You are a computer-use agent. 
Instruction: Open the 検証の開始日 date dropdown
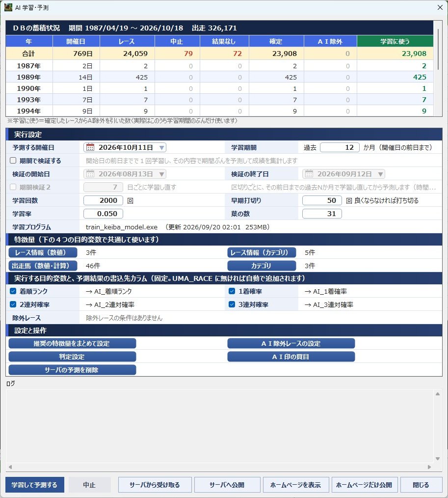161,174
